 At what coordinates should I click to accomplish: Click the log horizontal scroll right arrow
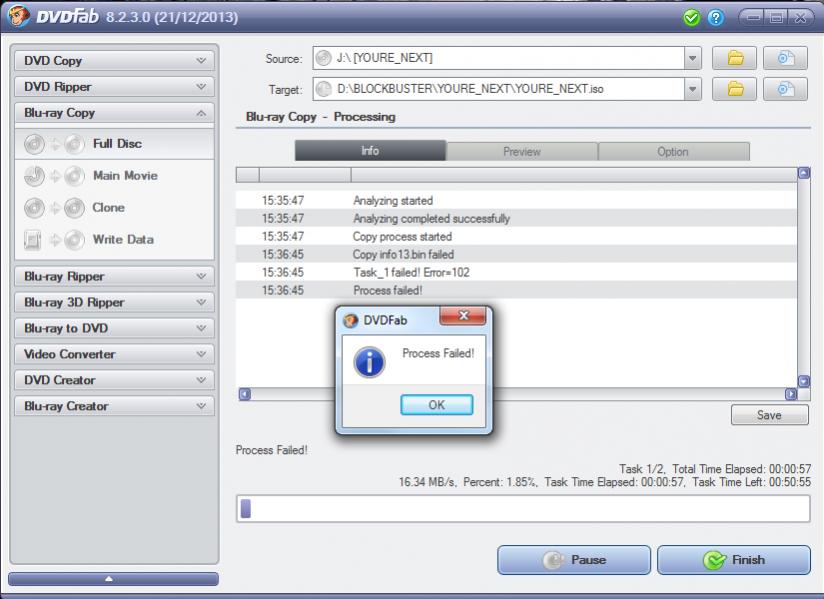pyautogui.click(x=791, y=394)
